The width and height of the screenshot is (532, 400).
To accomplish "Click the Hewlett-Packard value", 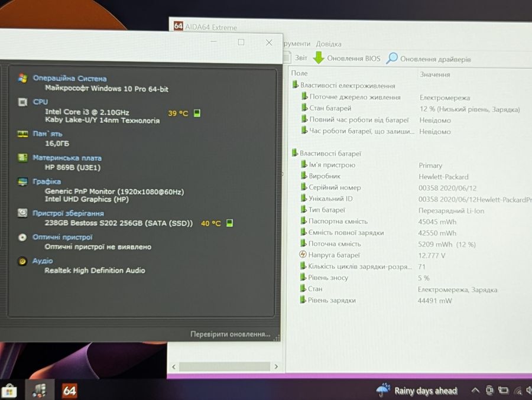I will (443, 177).
